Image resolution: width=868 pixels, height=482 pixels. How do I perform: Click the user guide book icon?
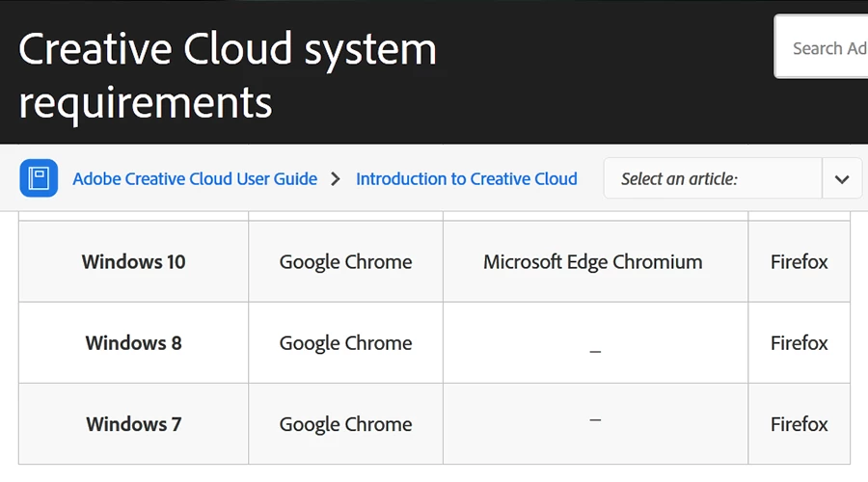(38, 178)
